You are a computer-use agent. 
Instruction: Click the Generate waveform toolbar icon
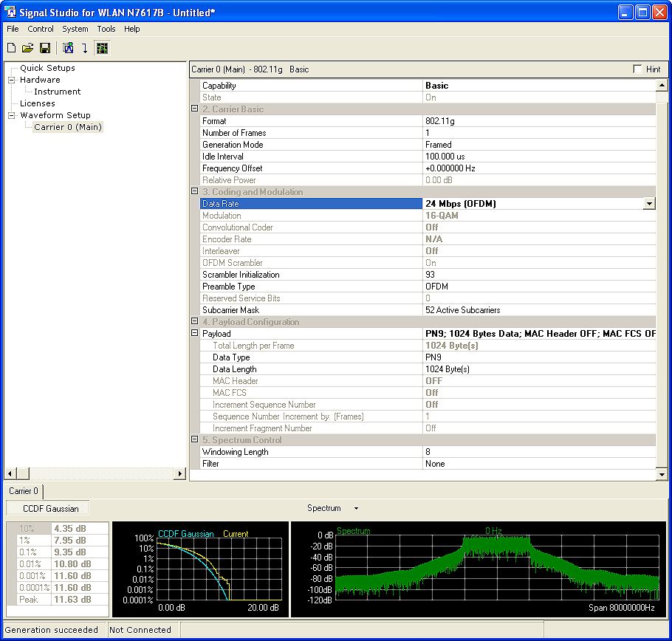tap(68, 49)
